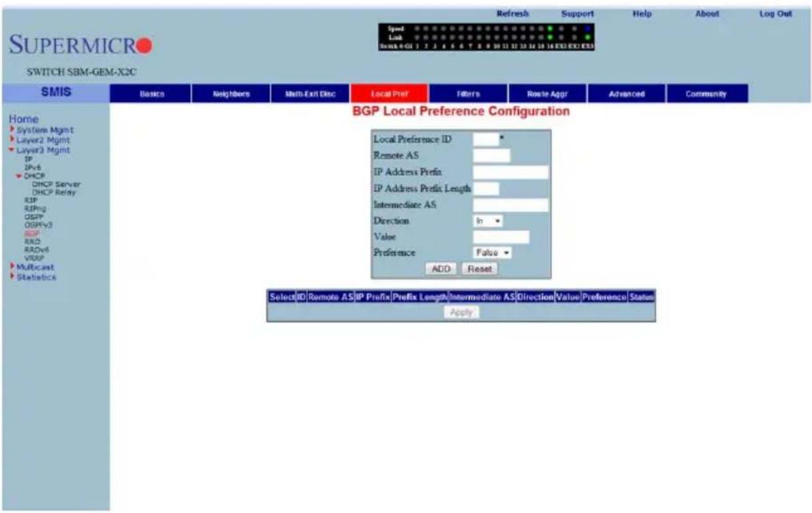Viewport: 812px width, 513px height.
Task: Click the switch port status LED panel
Action: pyautogui.click(x=485, y=37)
